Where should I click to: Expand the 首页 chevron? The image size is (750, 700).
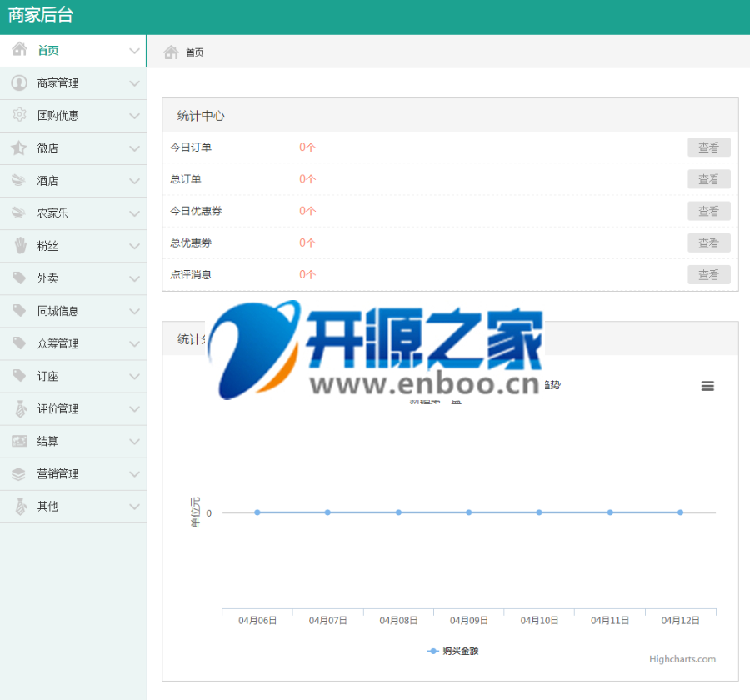point(134,50)
